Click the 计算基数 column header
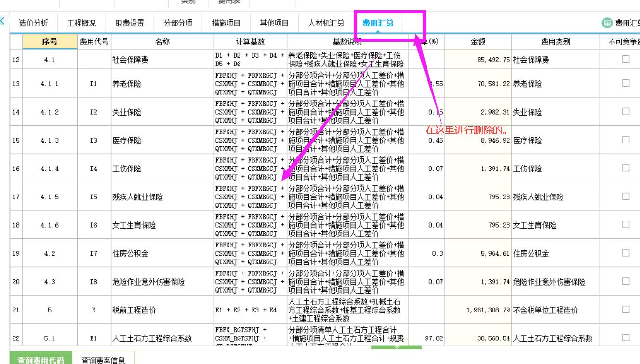The height and width of the screenshot is (364, 640). 250,42
